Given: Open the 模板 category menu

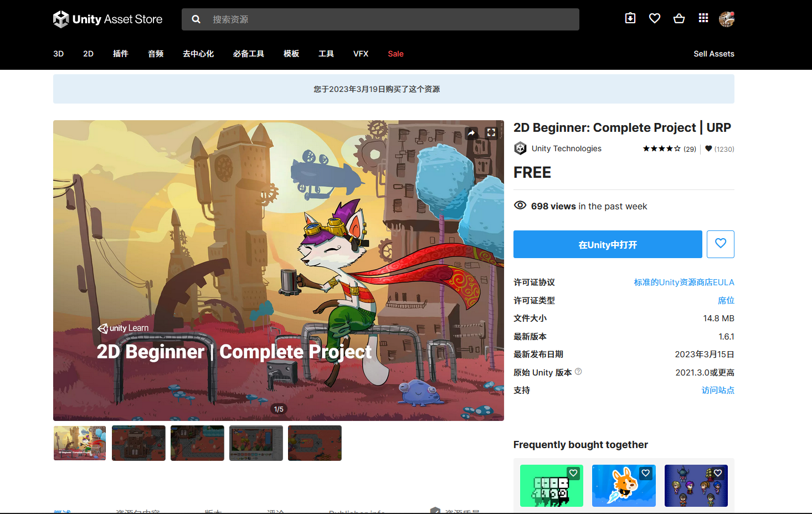Looking at the screenshot, I should coord(291,54).
